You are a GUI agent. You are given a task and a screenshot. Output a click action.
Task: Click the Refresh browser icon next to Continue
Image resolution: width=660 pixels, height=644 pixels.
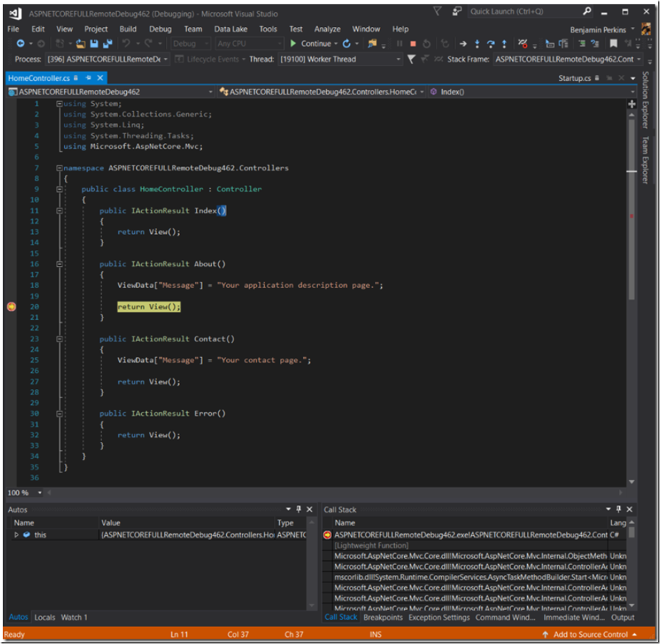347,43
